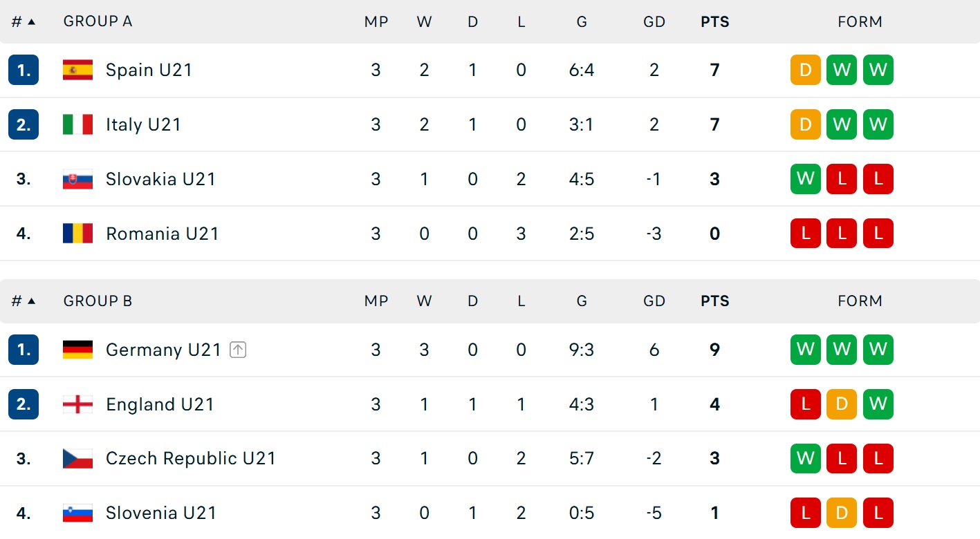Open the Spain U21 team link
Screen dimensions: 980x539
149,70
